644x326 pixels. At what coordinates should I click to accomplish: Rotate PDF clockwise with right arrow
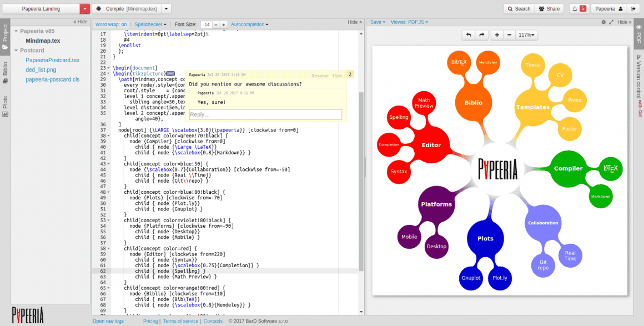point(482,35)
